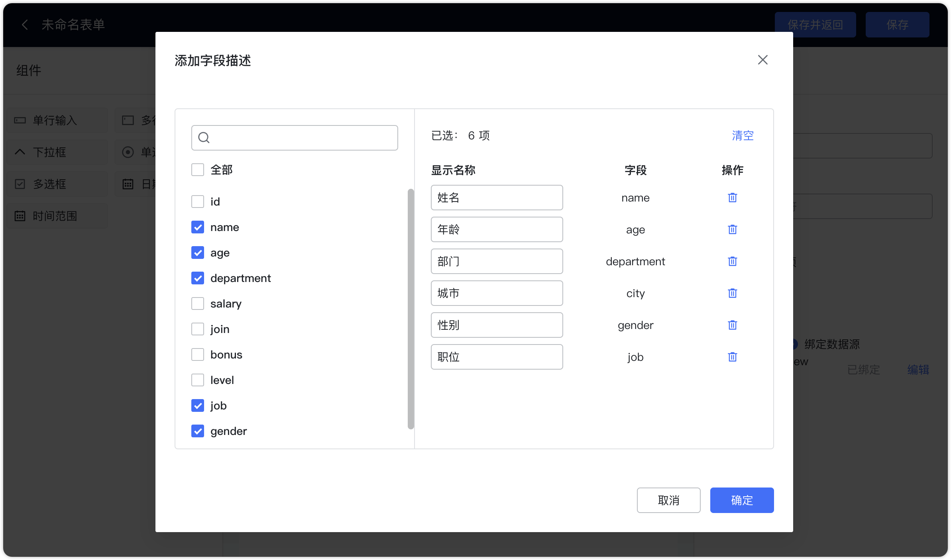Uncheck the department checkbox
Viewport: 951px width, 560px height.
[x=198, y=278]
